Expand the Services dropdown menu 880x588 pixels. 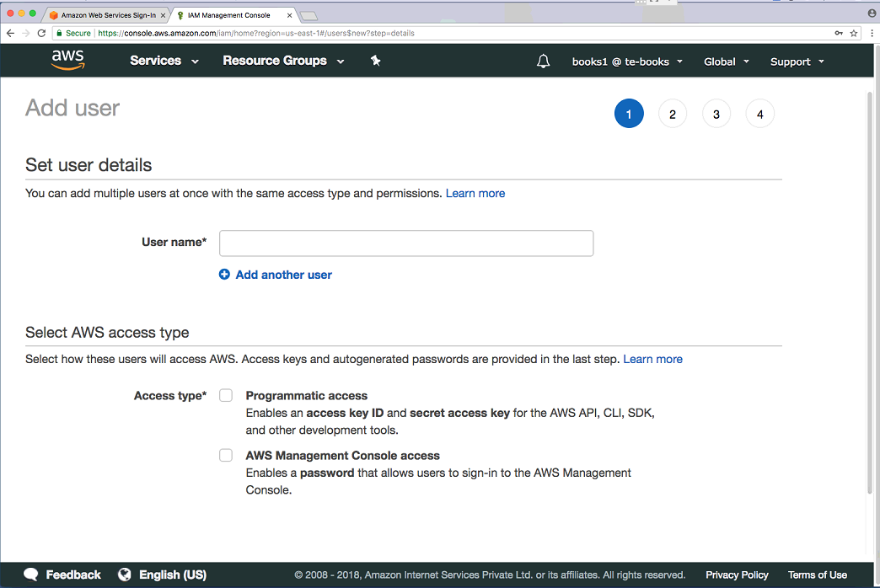coord(164,61)
